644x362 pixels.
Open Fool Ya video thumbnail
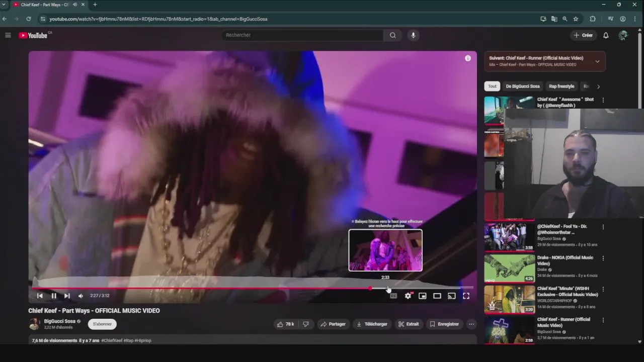[509, 237]
